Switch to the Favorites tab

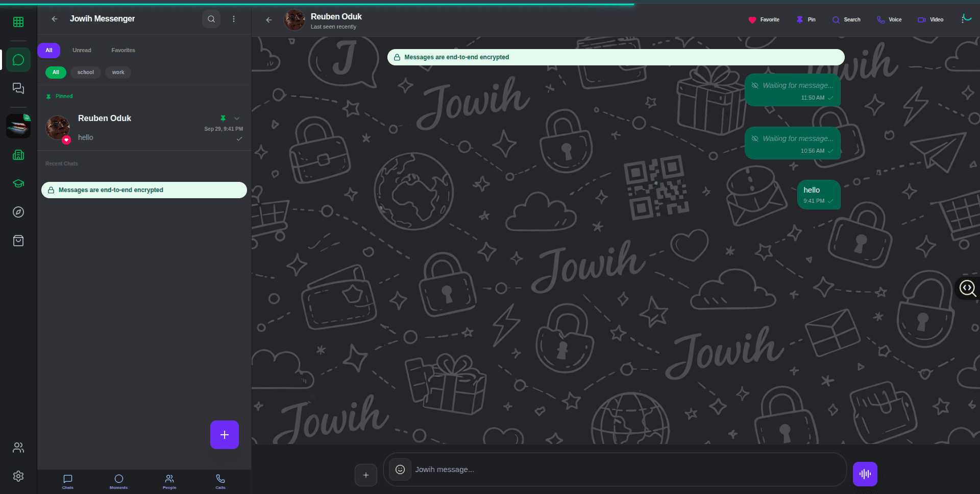tap(123, 50)
